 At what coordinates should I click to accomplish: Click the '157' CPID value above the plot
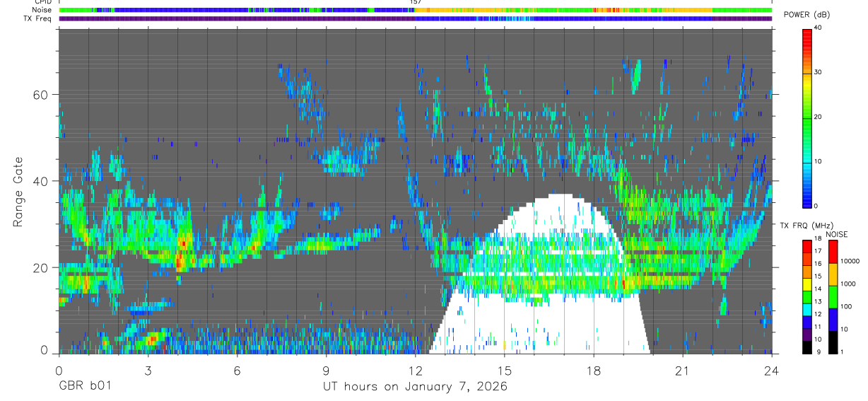click(416, 3)
